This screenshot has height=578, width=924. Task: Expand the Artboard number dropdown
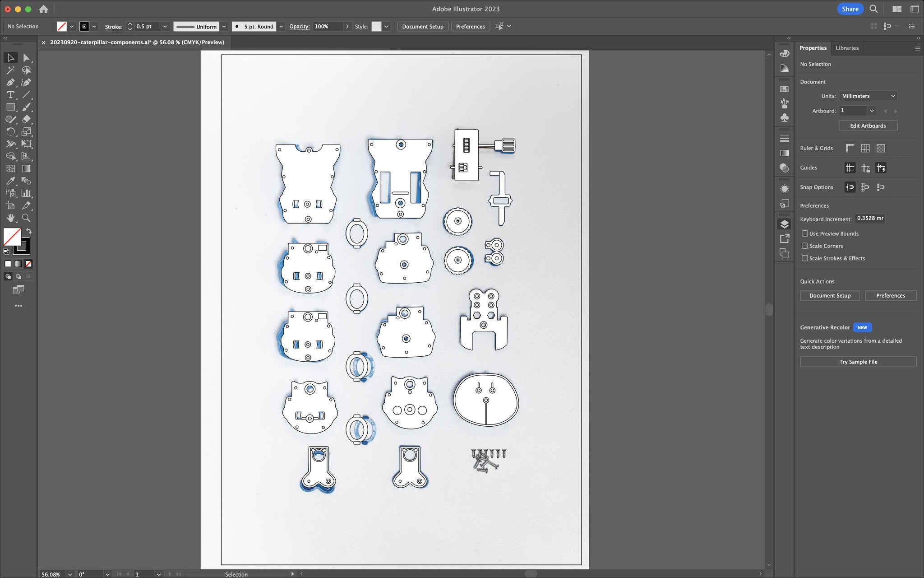(x=872, y=111)
